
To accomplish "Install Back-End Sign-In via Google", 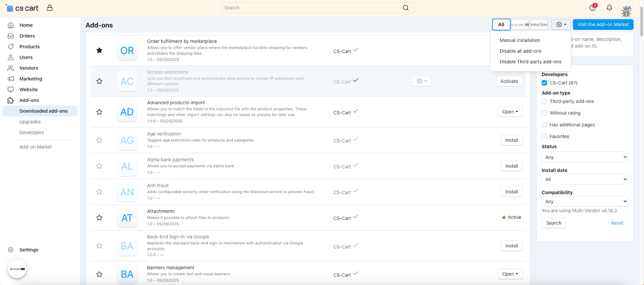I will coord(512,246).
